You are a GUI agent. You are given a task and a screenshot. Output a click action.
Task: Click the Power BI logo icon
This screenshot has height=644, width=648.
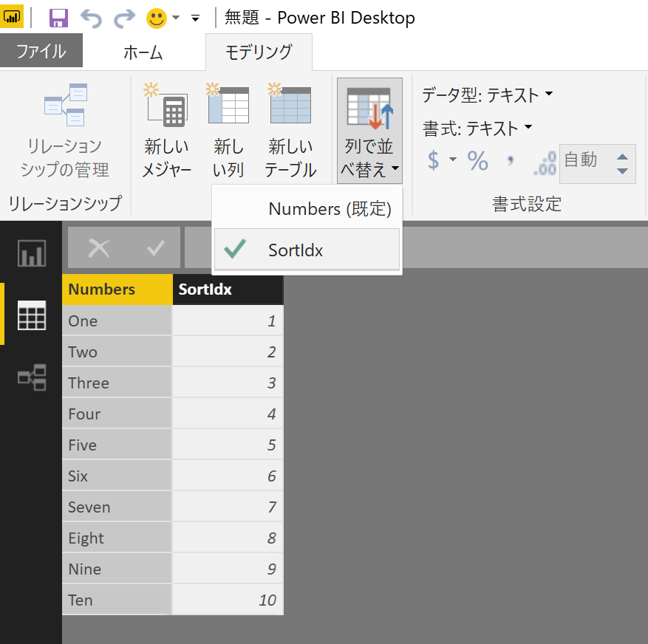coord(12,16)
